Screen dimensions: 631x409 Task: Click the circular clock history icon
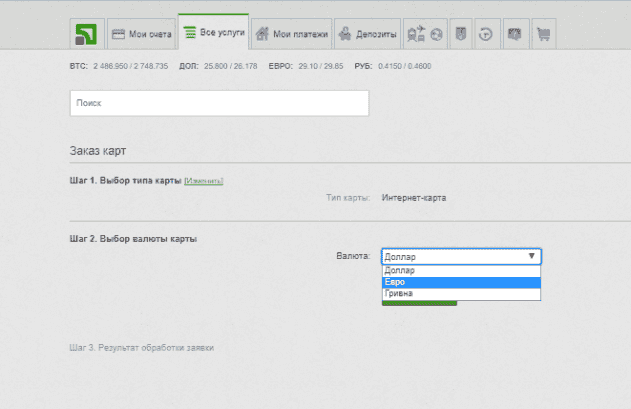[486, 34]
